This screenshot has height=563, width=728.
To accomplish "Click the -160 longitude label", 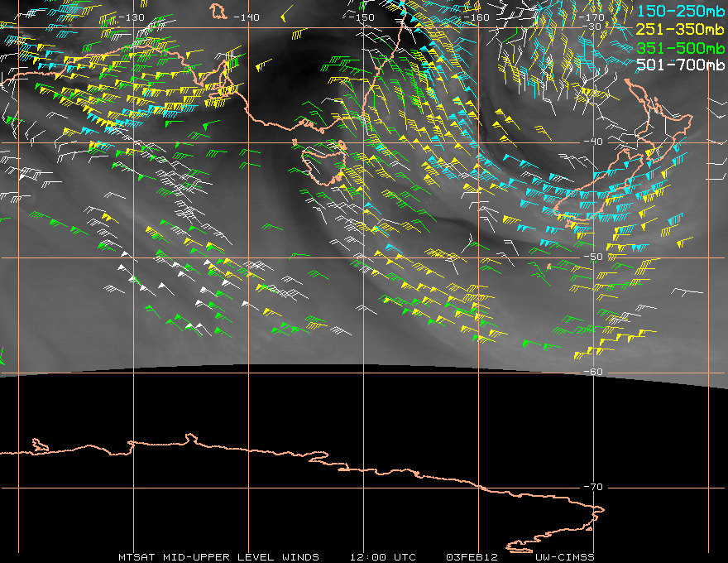I will click(477, 17).
